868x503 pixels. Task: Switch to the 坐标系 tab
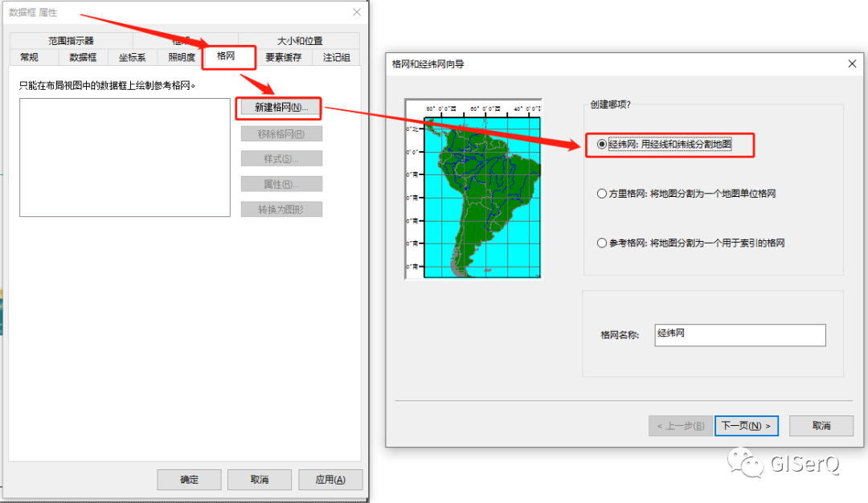pos(132,58)
